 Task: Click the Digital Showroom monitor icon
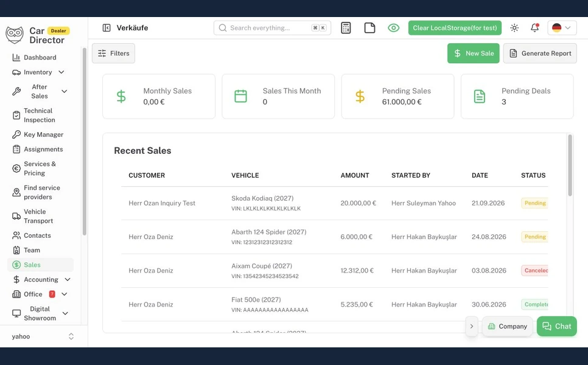(x=16, y=313)
